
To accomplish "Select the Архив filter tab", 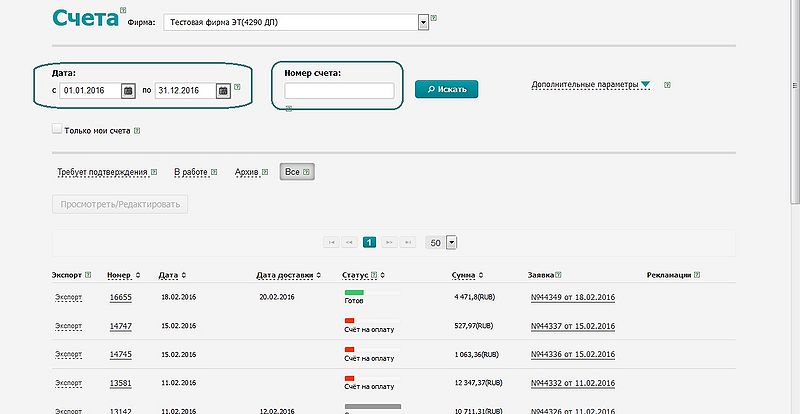I will [246, 172].
